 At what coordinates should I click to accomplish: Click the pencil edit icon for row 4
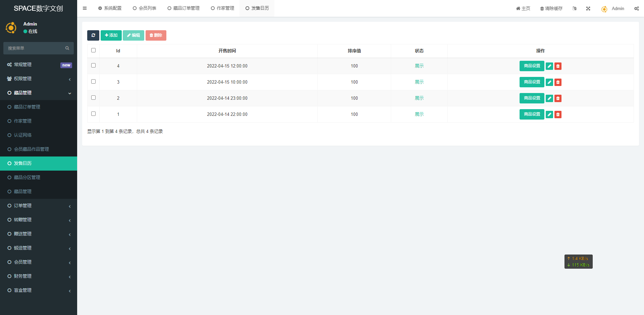coord(549,66)
